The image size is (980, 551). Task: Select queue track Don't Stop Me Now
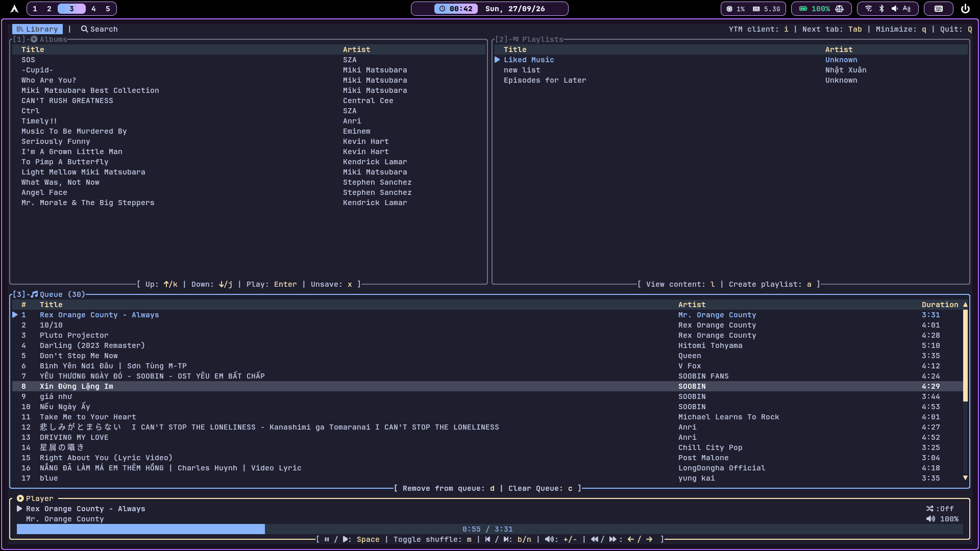[x=487, y=356]
